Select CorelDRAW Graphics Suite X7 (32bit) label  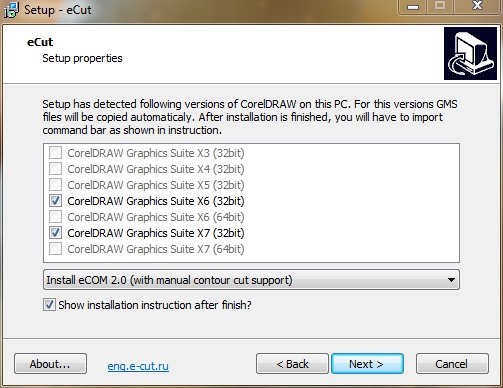[x=156, y=233]
